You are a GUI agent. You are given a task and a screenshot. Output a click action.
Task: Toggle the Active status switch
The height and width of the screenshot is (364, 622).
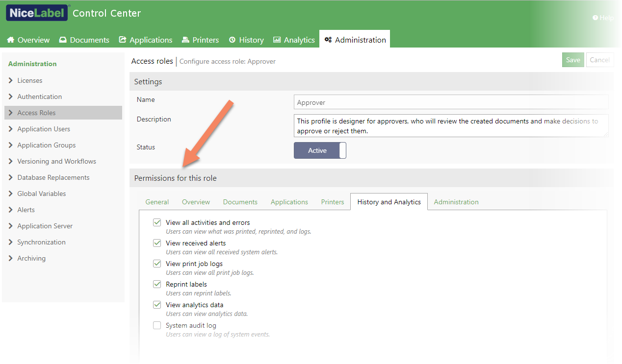[320, 150]
